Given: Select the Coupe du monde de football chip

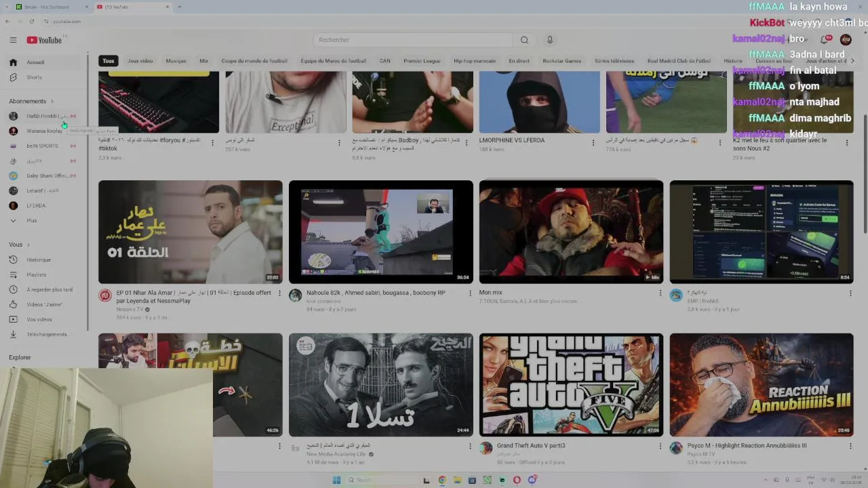Looking at the screenshot, I should click(254, 61).
